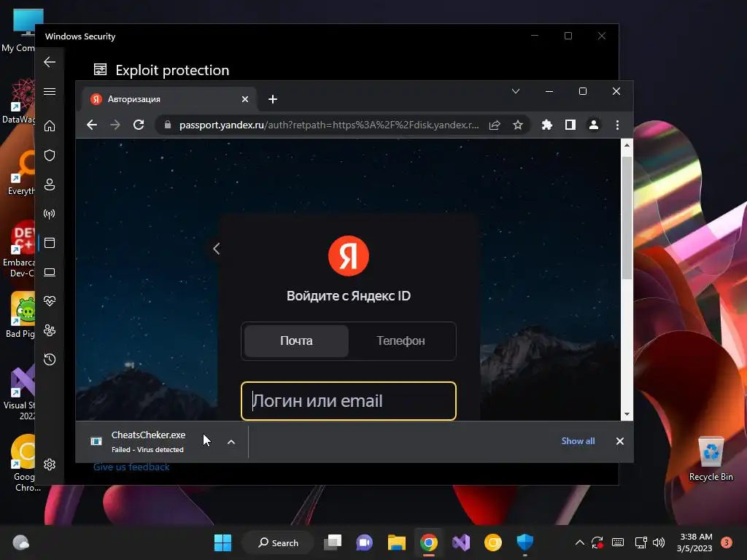Open Chrome tab search chevron
This screenshot has height=560, width=747.
coord(516,91)
